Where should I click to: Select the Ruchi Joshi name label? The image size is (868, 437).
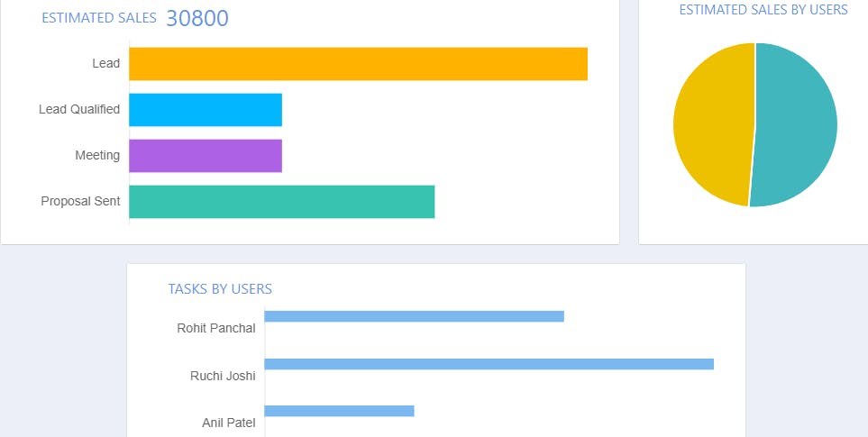click(223, 376)
